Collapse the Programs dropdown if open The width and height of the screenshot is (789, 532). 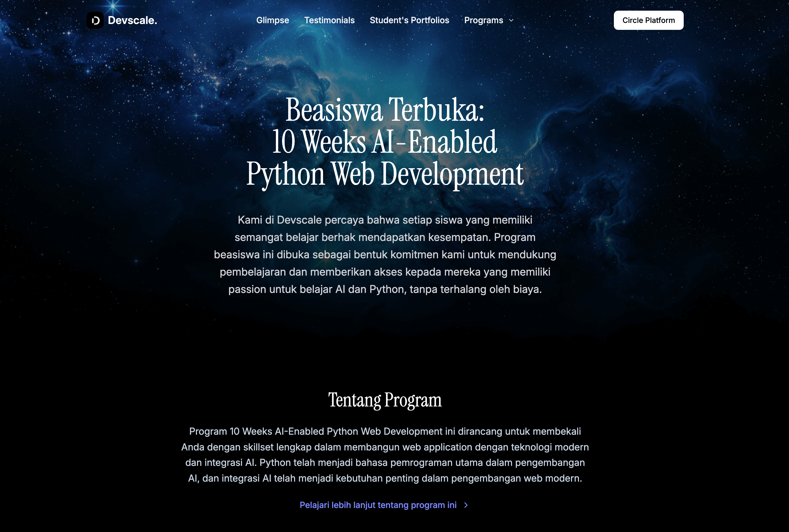484,20
